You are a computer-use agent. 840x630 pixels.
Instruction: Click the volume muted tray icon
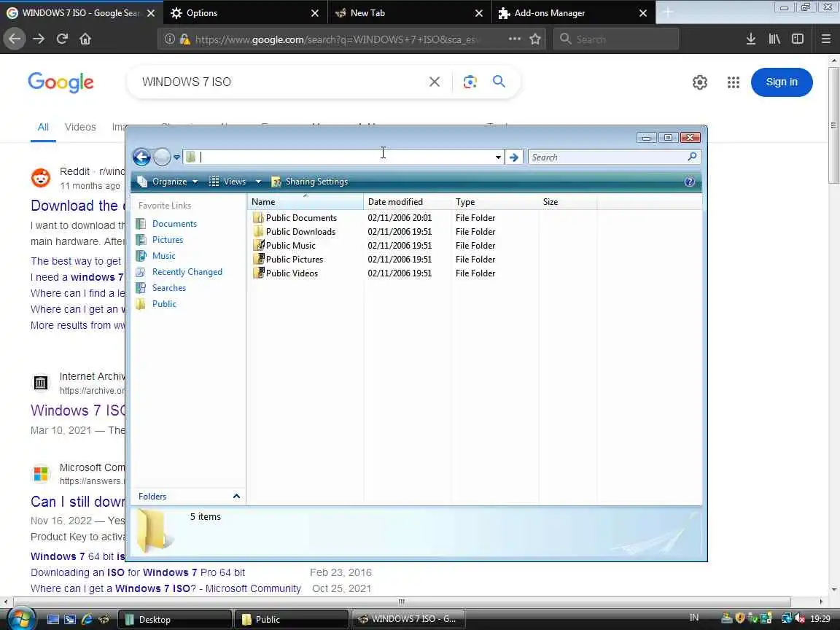(800, 618)
